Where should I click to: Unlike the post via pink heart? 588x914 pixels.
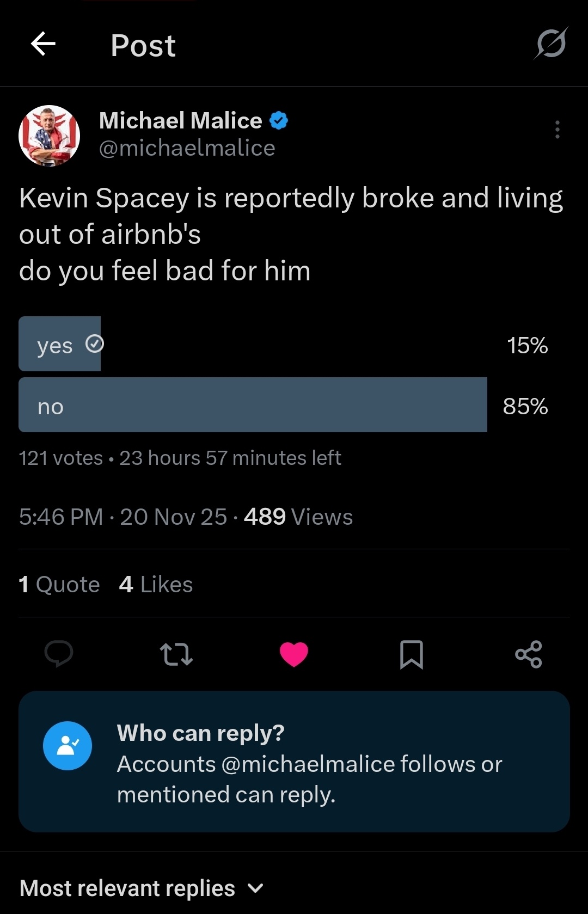(294, 654)
